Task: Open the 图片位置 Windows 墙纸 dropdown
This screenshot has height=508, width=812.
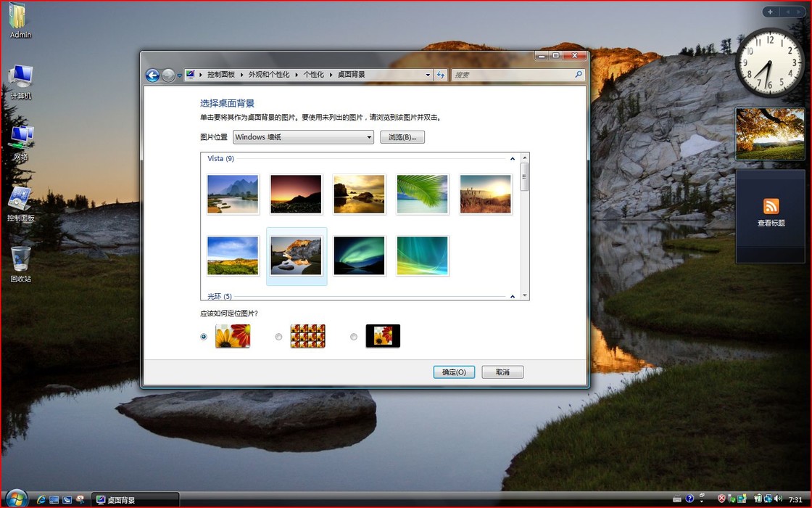Action: [x=304, y=137]
